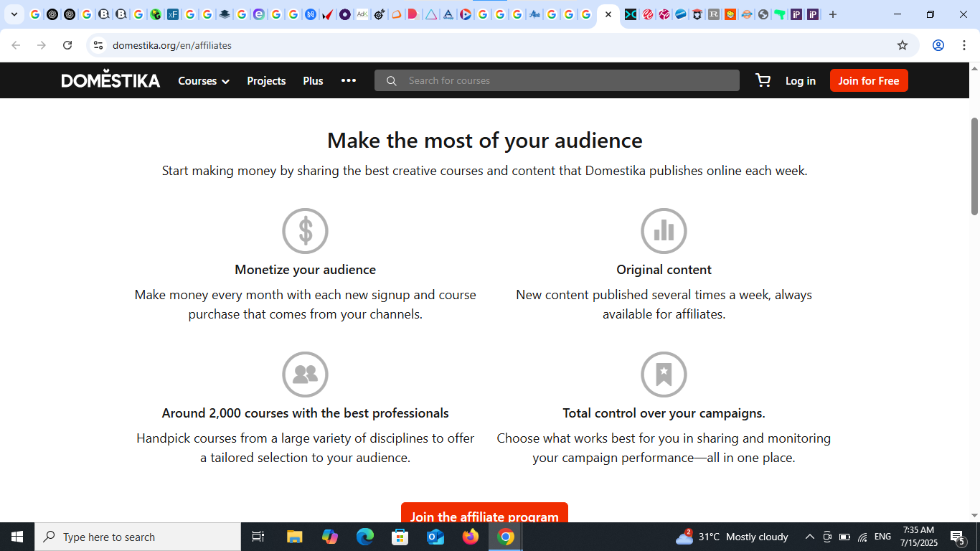The image size is (980, 551).
Task: Click the "Original content" heading
Action: pos(664,270)
